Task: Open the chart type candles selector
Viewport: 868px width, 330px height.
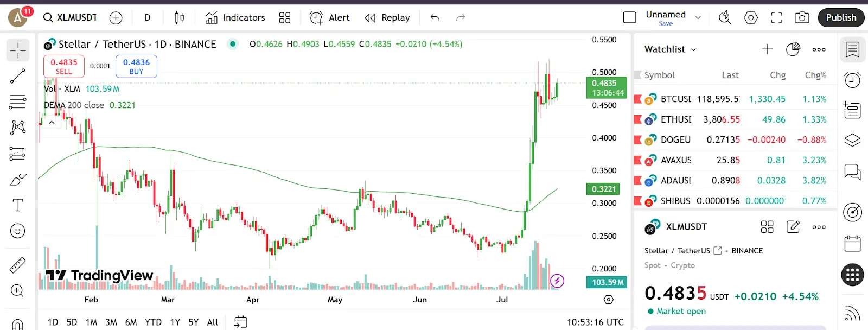Action: [x=179, y=18]
